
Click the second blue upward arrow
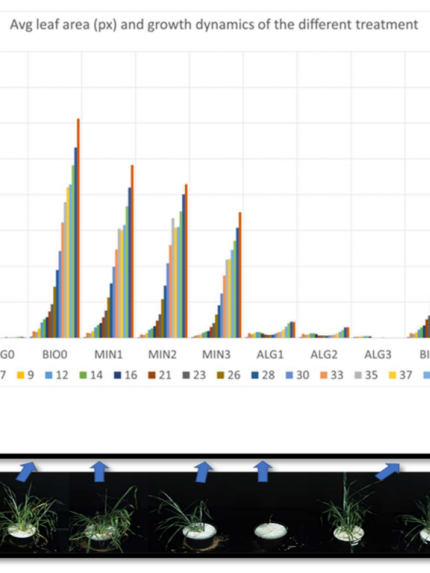point(99,471)
